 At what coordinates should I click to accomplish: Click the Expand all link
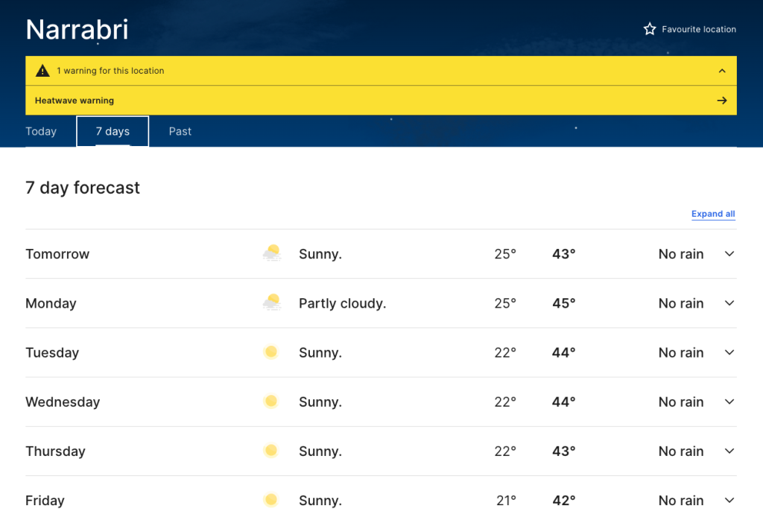pyautogui.click(x=713, y=214)
